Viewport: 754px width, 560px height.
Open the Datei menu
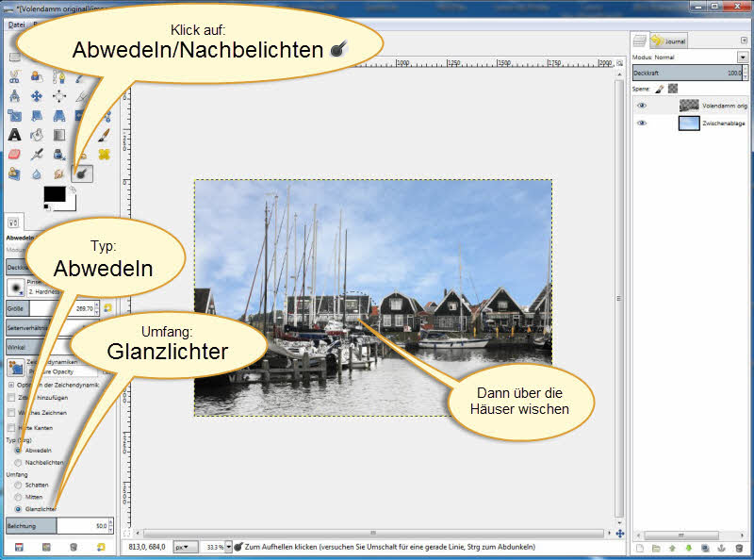tap(16, 25)
